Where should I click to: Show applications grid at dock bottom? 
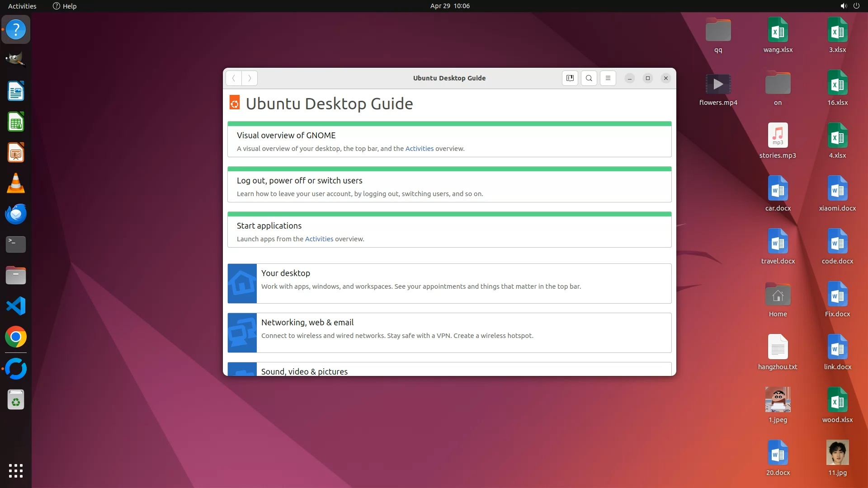pyautogui.click(x=16, y=470)
